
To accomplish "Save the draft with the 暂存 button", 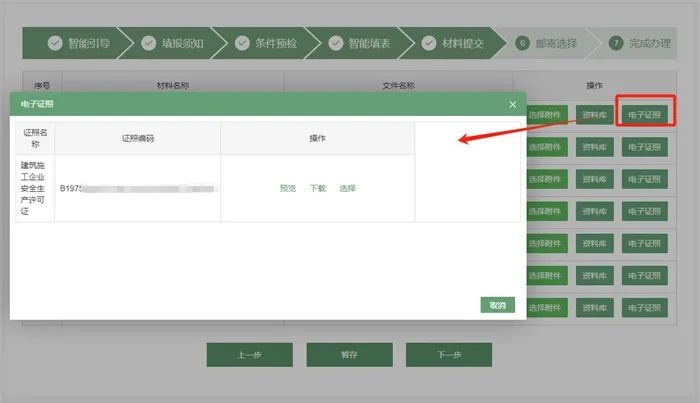I will click(x=349, y=354).
